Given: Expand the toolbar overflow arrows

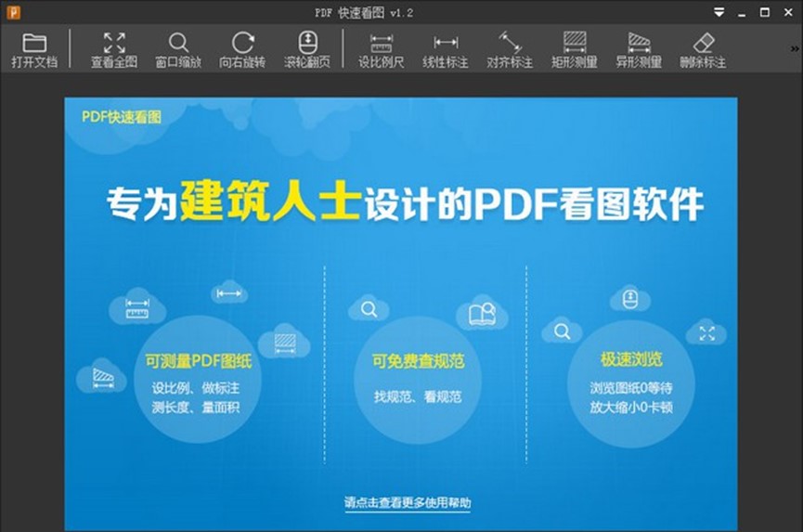Looking at the screenshot, I should [795, 49].
